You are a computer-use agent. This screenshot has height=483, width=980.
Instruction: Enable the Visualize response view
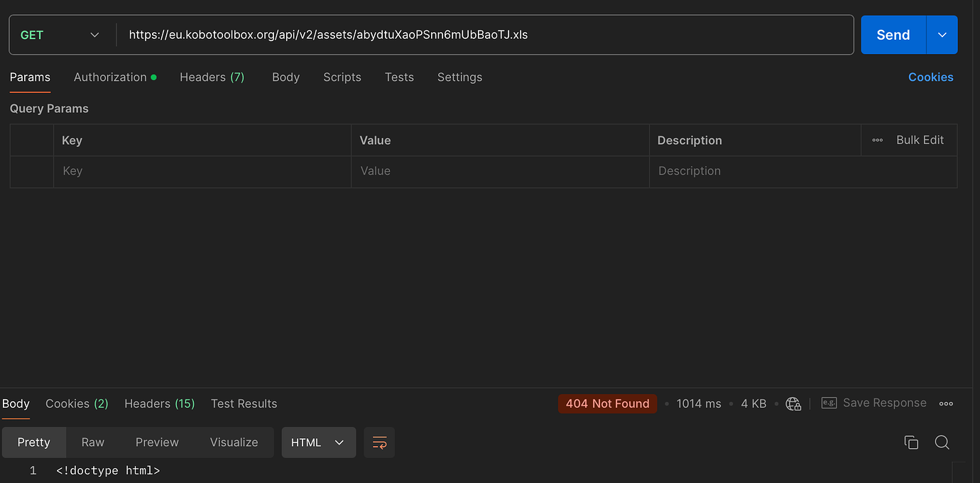[x=234, y=442]
